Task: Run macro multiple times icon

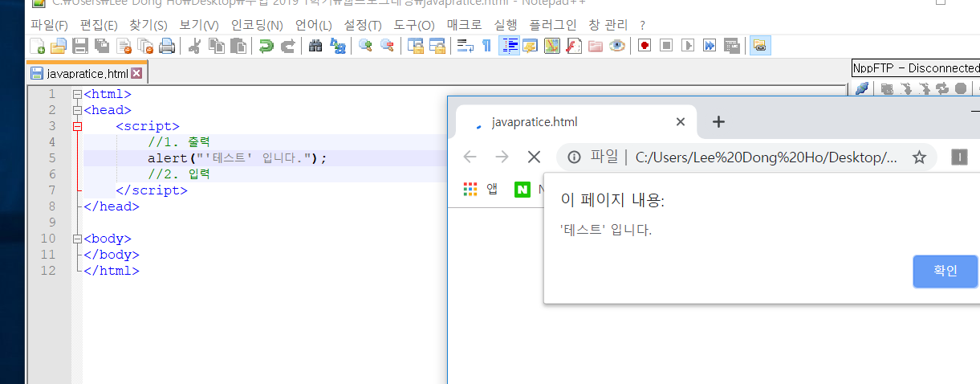Action: pos(709,46)
